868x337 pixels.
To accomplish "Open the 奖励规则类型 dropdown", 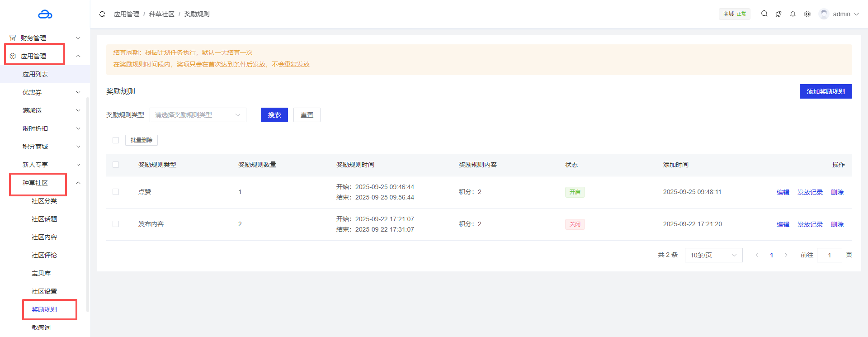I will point(198,115).
